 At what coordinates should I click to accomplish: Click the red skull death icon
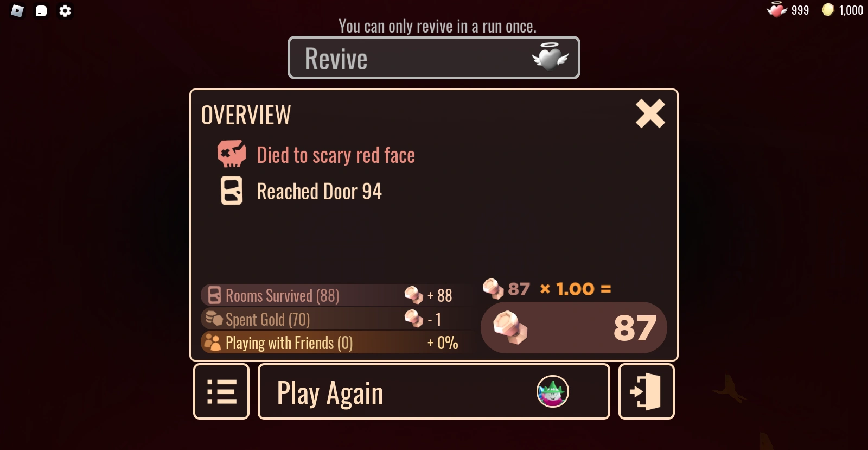click(x=232, y=154)
